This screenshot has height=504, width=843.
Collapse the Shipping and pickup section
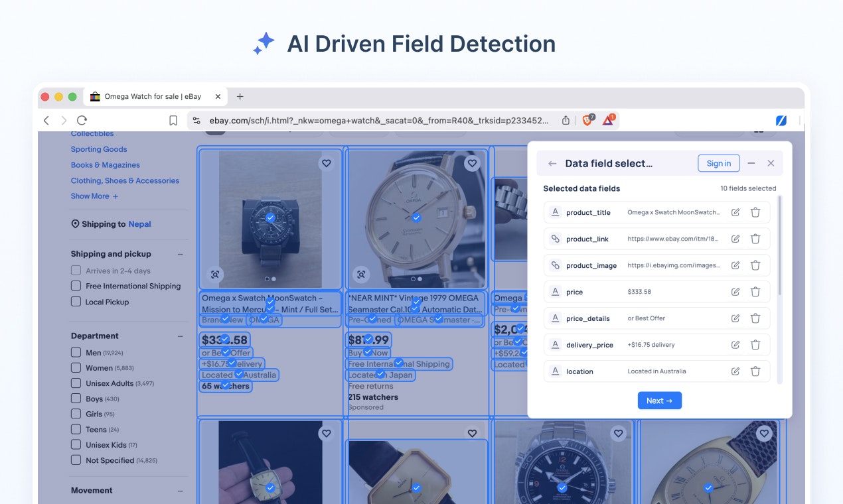click(181, 254)
